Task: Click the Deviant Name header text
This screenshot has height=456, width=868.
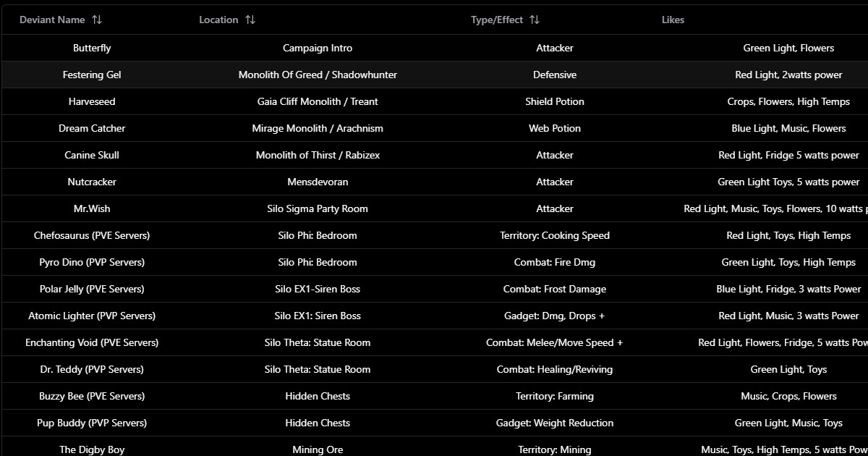Action: pyautogui.click(x=52, y=20)
